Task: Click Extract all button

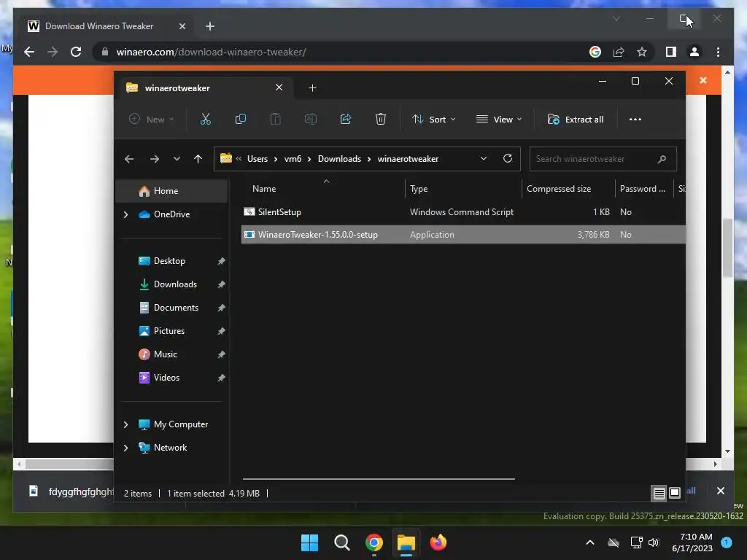Action: point(576,119)
